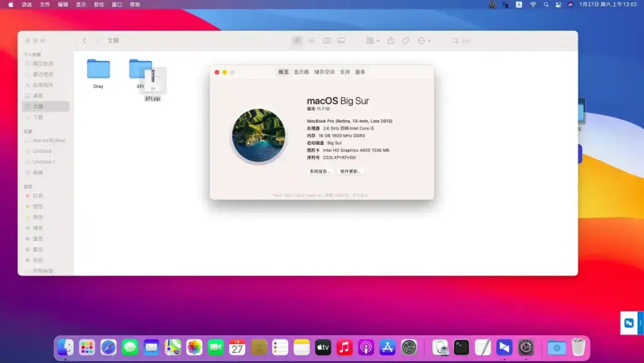Open the 前往 menu
The width and height of the screenshot is (644, 363).
click(99, 4)
